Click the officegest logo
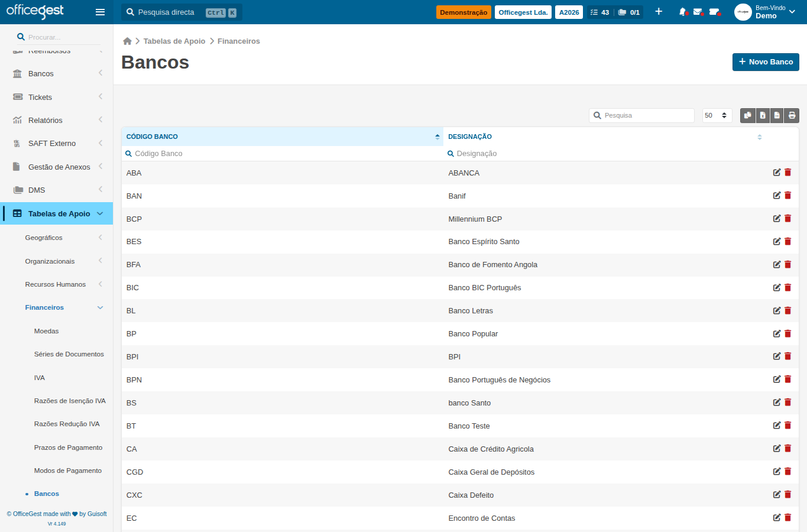The height and width of the screenshot is (532, 807). (35, 11)
